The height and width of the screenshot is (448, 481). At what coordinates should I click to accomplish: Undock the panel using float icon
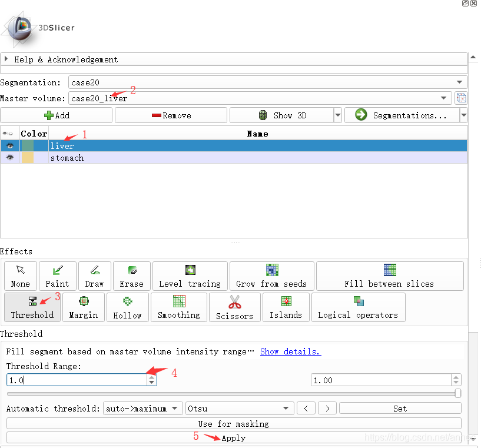[465, 4]
